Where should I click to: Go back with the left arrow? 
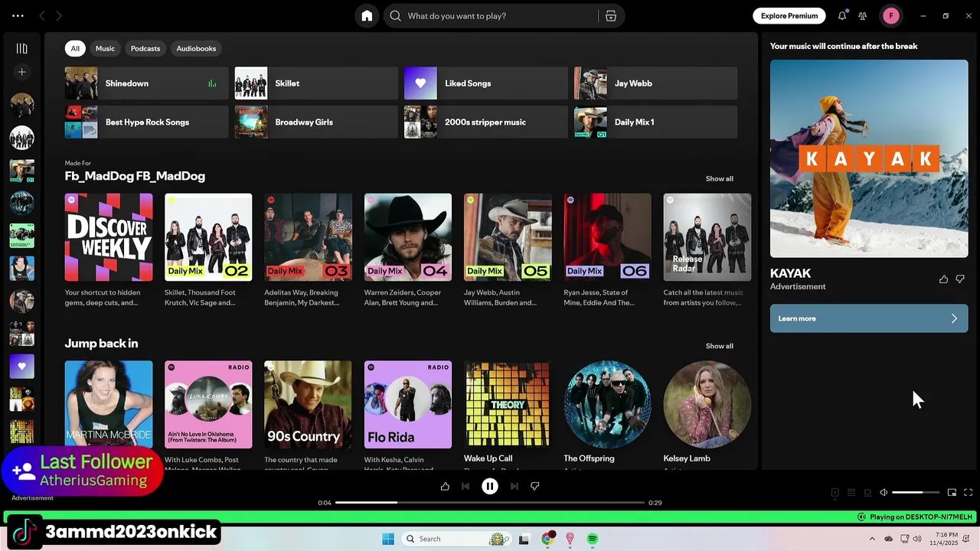click(x=42, y=15)
